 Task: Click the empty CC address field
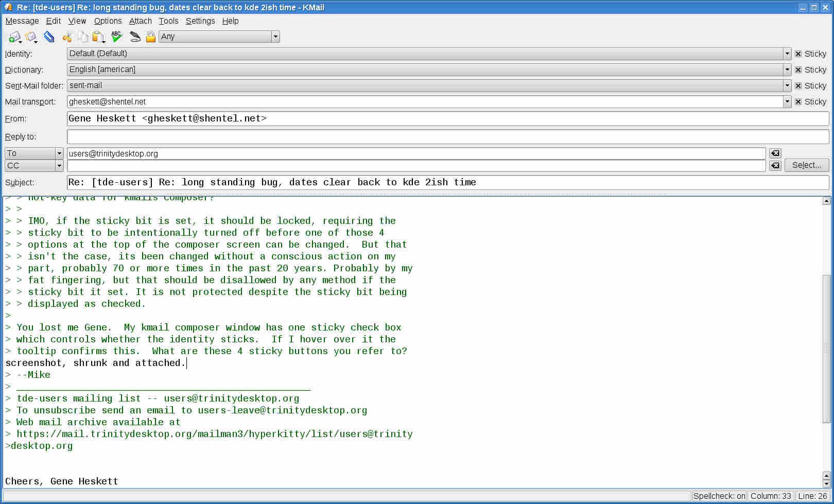click(416, 166)
